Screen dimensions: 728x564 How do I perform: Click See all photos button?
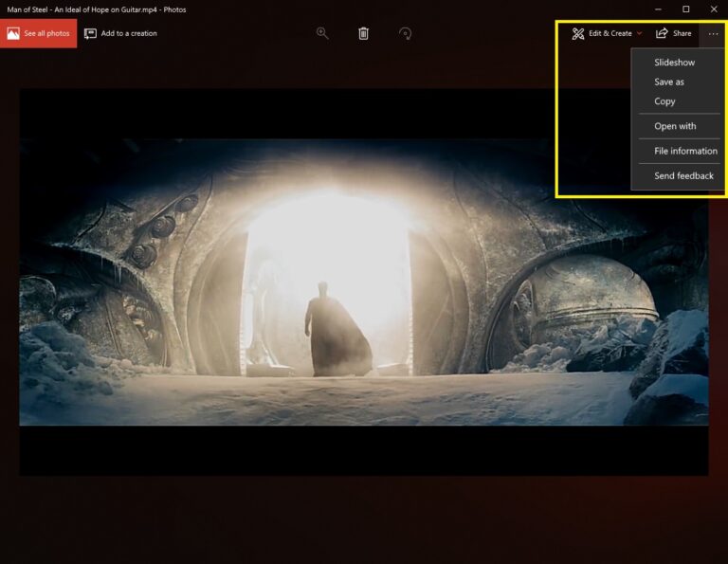(38, 33)
